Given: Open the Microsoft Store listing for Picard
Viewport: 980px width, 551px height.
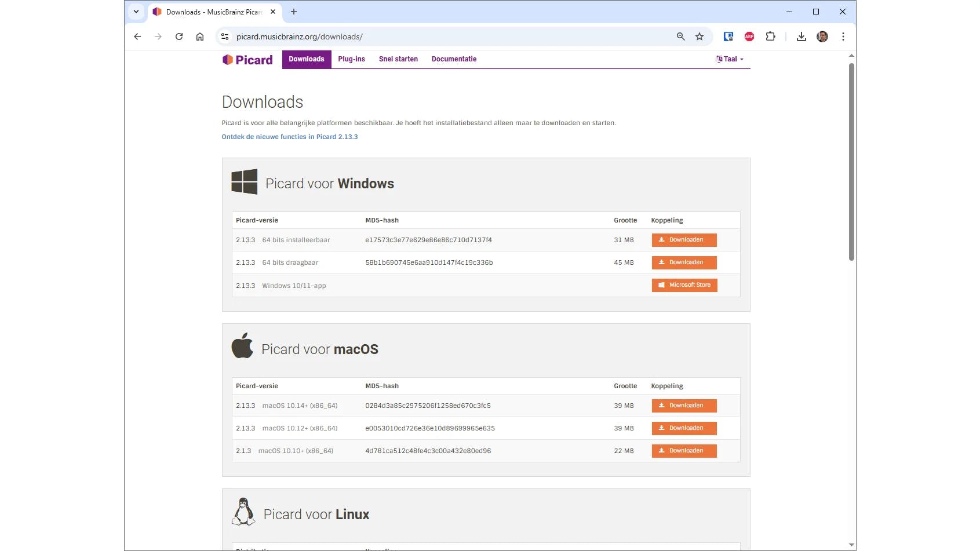Looking at the screenshot, I should coord(684,285).
